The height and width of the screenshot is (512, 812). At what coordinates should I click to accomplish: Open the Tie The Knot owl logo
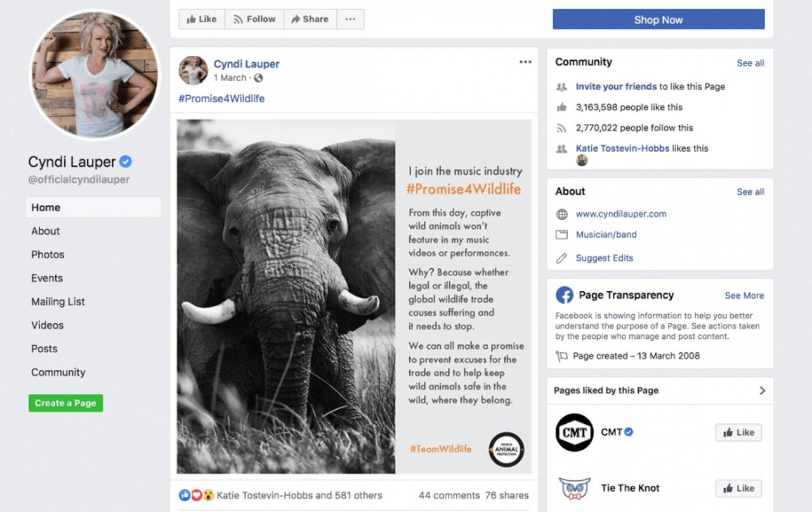[x=575, y=488]
